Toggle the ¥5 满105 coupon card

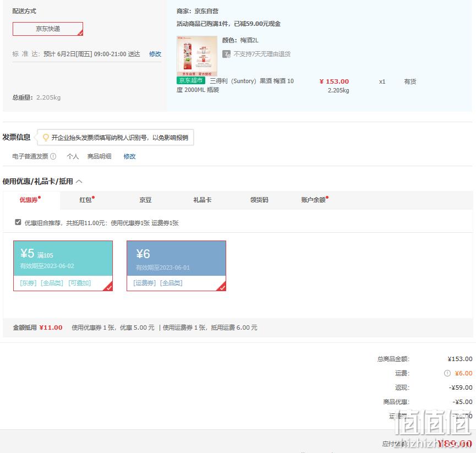(x=63, y=266)
